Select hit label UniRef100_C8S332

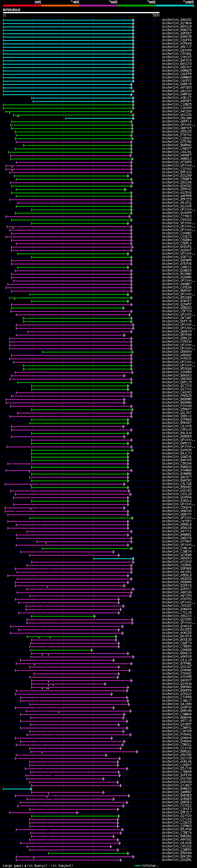[177, 846]
